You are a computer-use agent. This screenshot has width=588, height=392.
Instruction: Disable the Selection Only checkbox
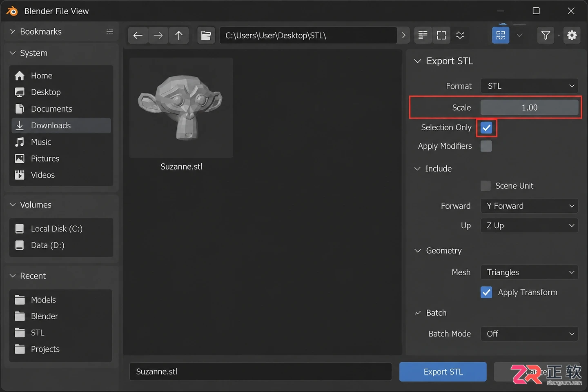click(x=486, y=128)
